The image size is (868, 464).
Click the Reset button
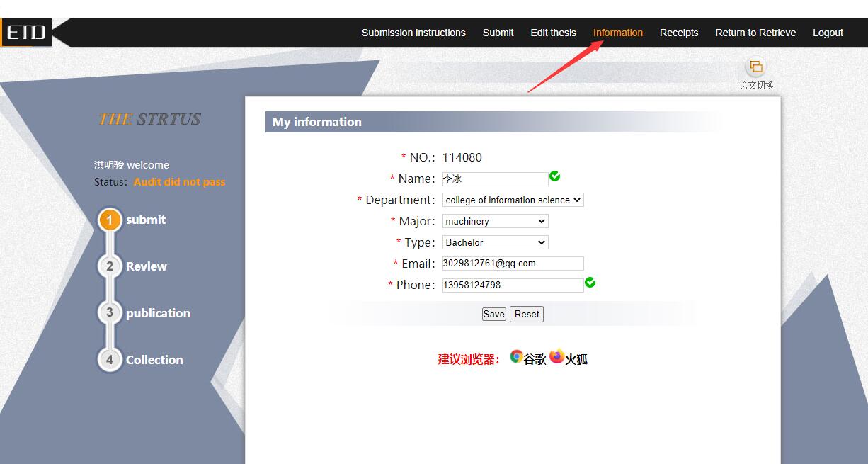[526, 314]
